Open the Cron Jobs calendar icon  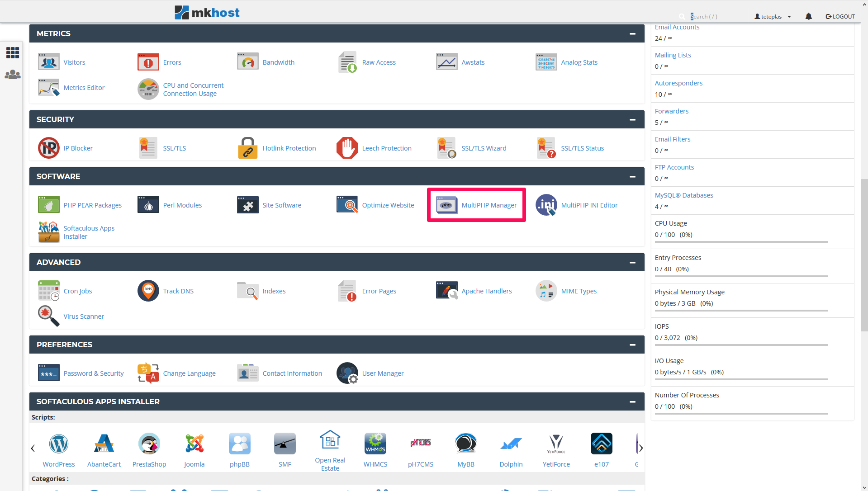[x=49, y=291]
